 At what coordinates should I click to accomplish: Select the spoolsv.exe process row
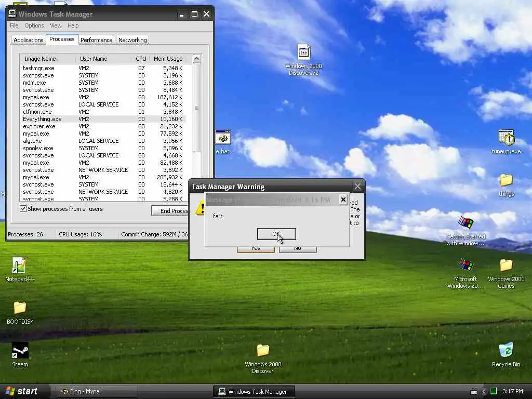click(103, 148)
